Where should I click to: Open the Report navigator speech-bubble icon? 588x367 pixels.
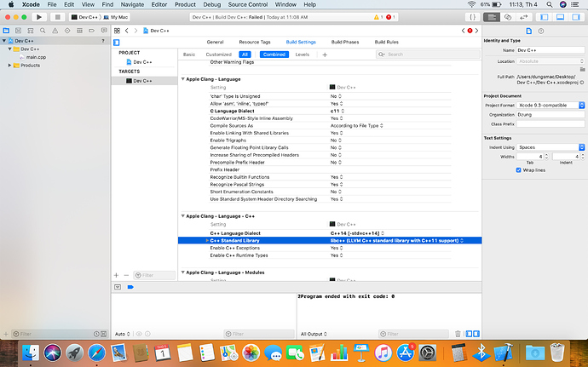point(104,31)
